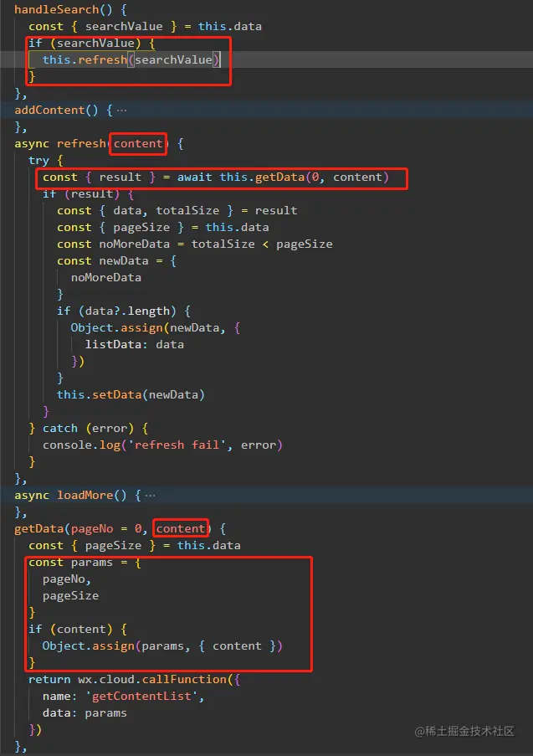This screenshot has height=756, width=533.
Task: Click the return keyword
Action: tap(49, 680)
